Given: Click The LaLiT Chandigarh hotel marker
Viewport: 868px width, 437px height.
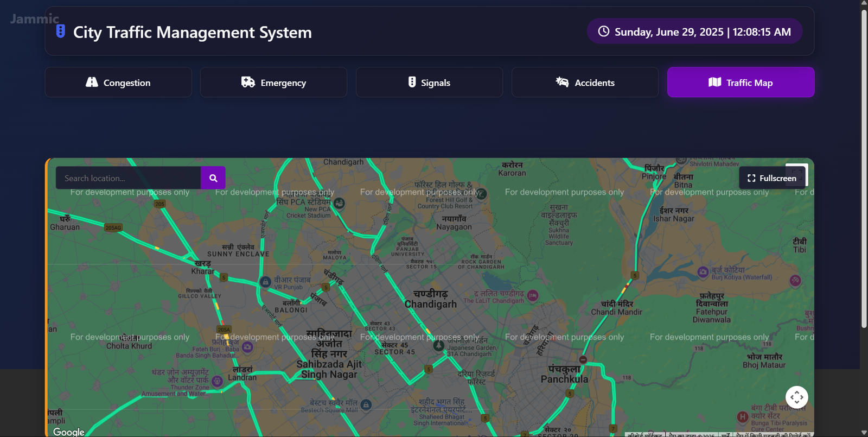Looking at the screenshot, I should coord(533,295).
